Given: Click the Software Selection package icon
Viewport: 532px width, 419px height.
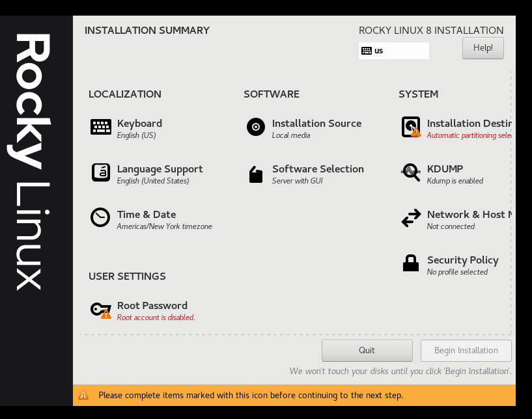Looking at the screenshot, I should click(x=256, y=174).
